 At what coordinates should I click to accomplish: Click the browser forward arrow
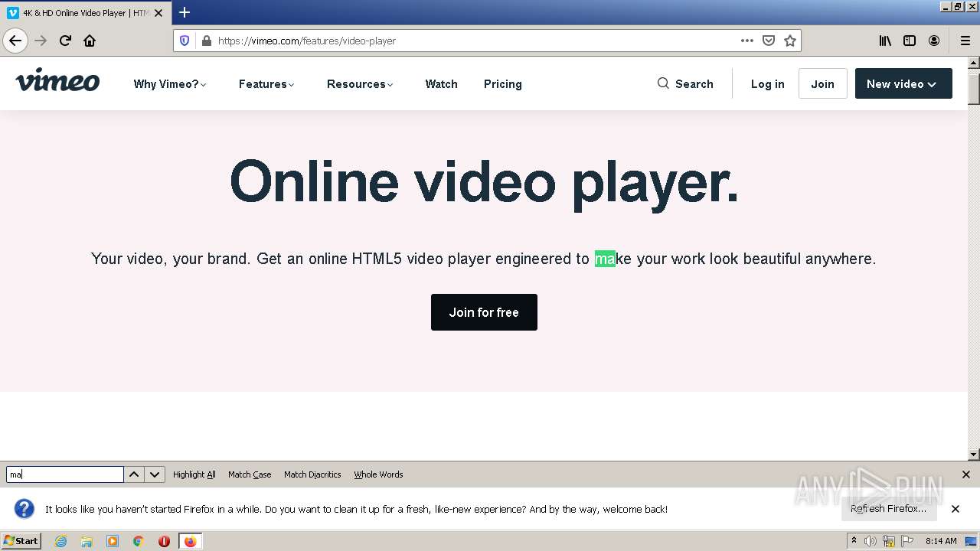coord(41,41)
